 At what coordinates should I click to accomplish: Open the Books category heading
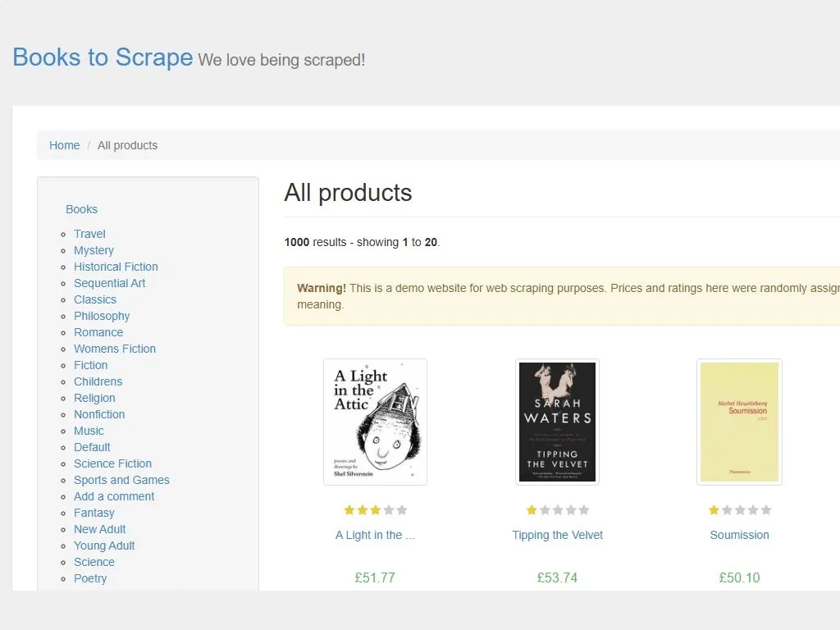81,209
